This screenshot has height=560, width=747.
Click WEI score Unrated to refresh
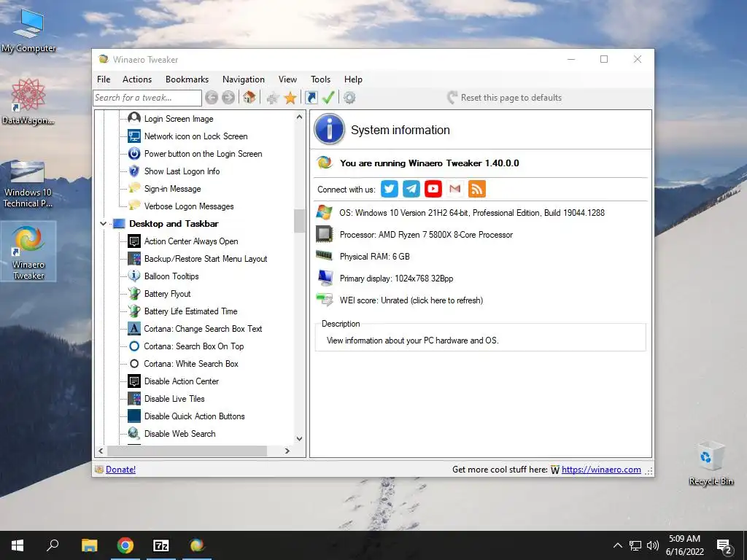pyautogui.click(x=411, y=300)
